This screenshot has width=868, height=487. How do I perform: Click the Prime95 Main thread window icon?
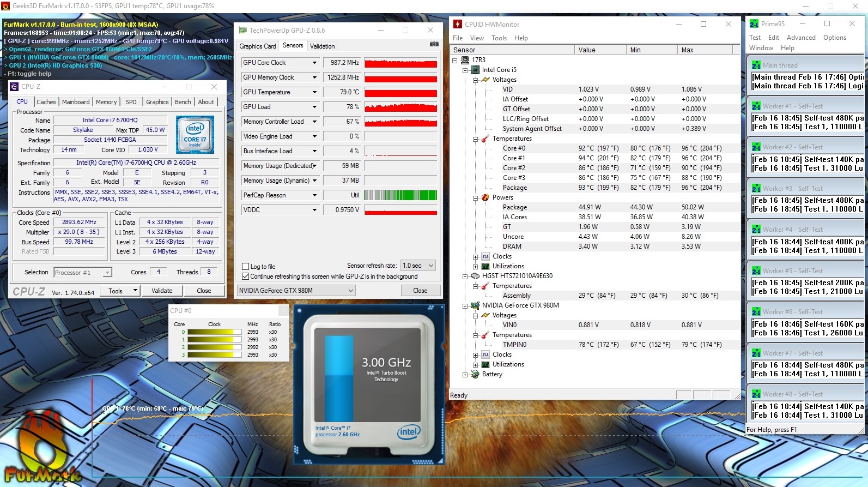(756, 65)
